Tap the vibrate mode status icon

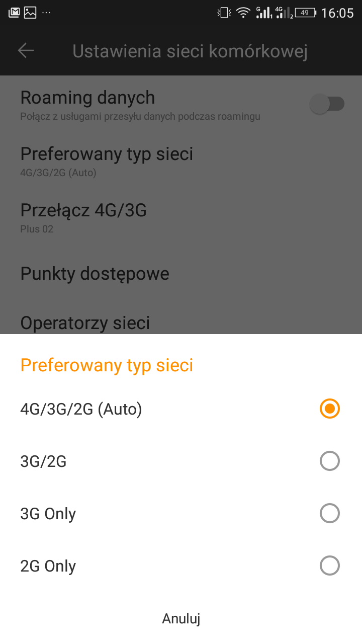(x=224, y=13)
